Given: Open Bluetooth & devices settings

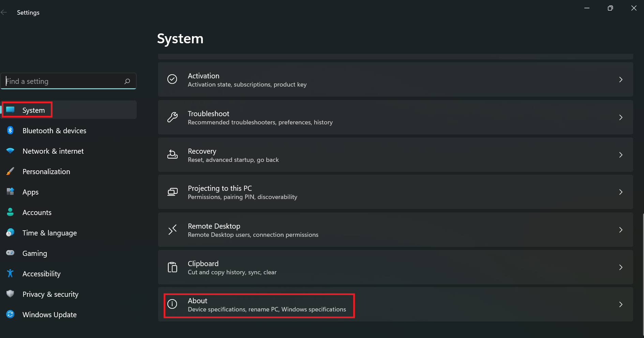Looking at the screenshot, I should click(x=69, y=130).
